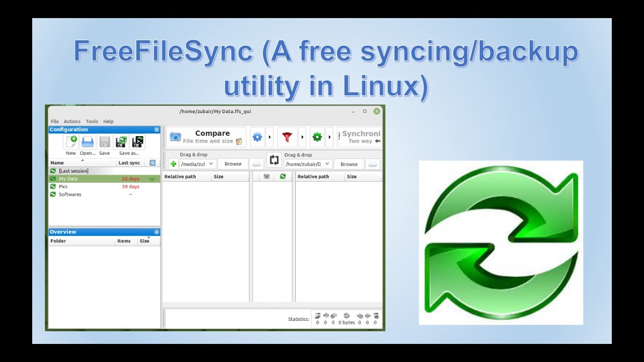Click the New configuration icon
This screenshot has height=362, width=644.
[71, 142]
